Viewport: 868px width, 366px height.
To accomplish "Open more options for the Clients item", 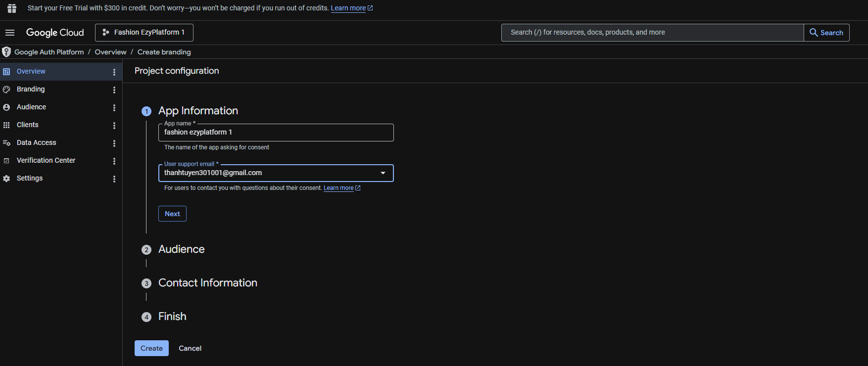I will [x=114, y=126].
